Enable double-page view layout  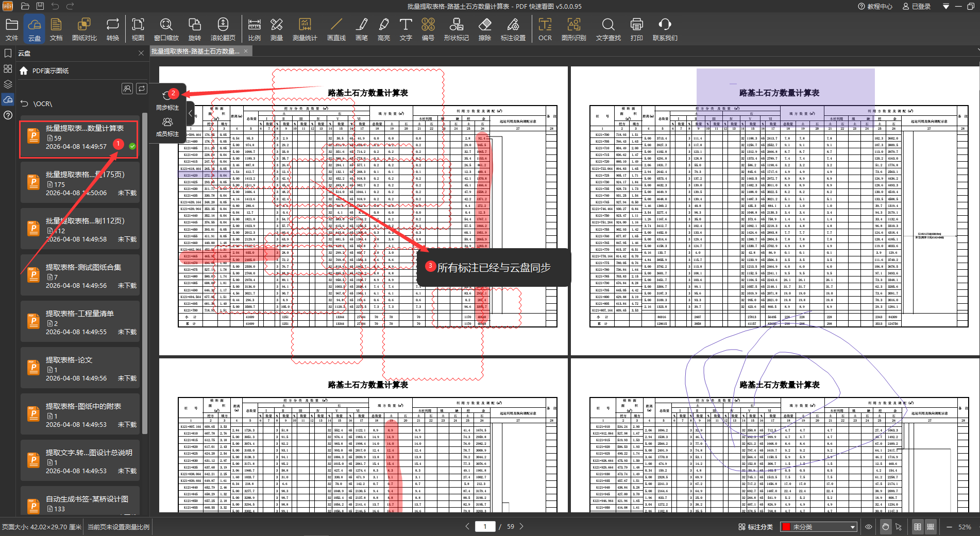click(918, 527)
